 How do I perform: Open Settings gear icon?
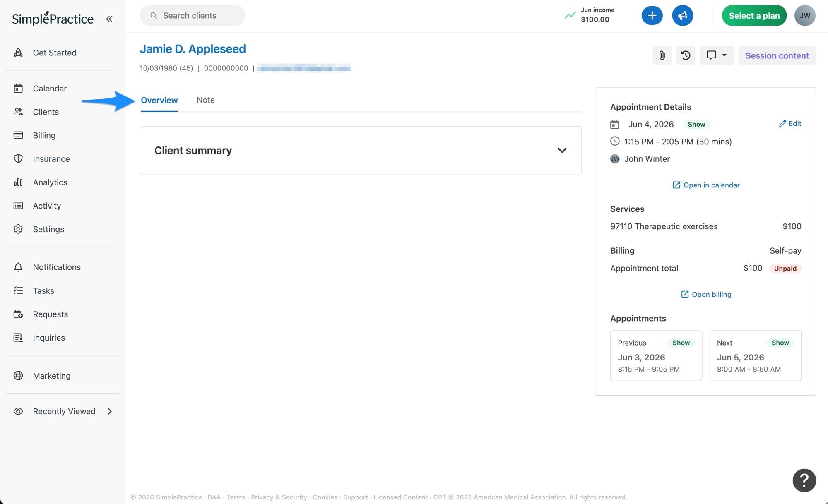pos(18,229)
